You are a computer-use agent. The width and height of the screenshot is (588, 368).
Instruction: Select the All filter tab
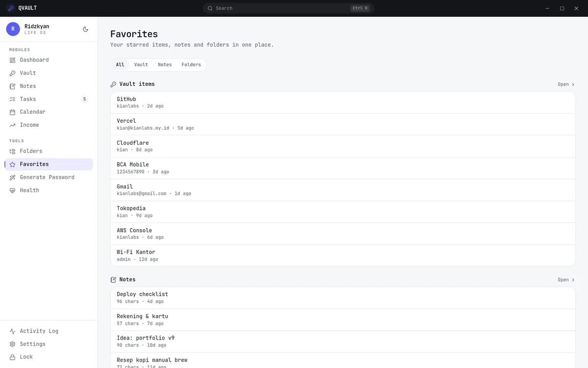click(x=120, y=65)
